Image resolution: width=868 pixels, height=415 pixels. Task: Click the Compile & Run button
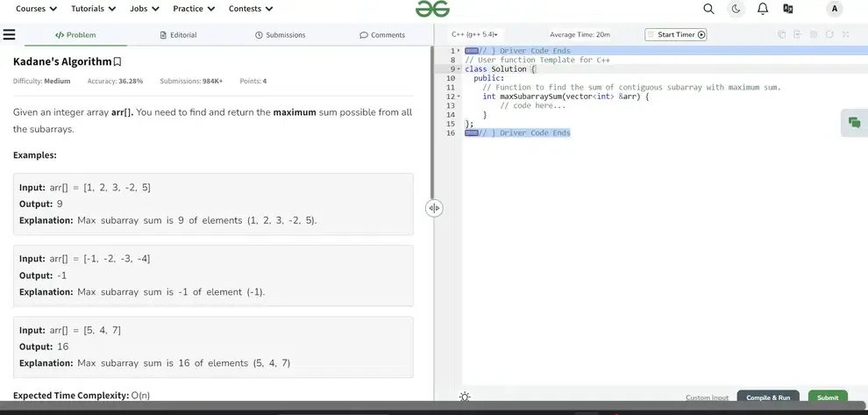click(x=768, y=397)
